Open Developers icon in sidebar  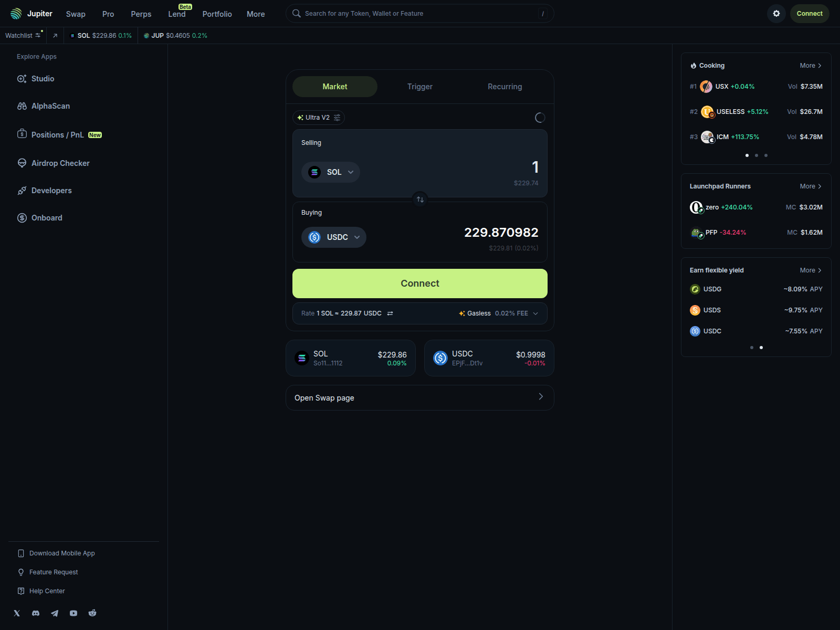point(22,191)
